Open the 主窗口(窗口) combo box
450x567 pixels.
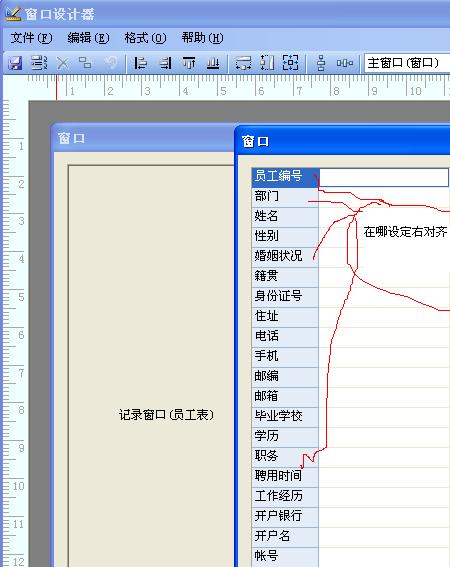[x=407, y=63]
